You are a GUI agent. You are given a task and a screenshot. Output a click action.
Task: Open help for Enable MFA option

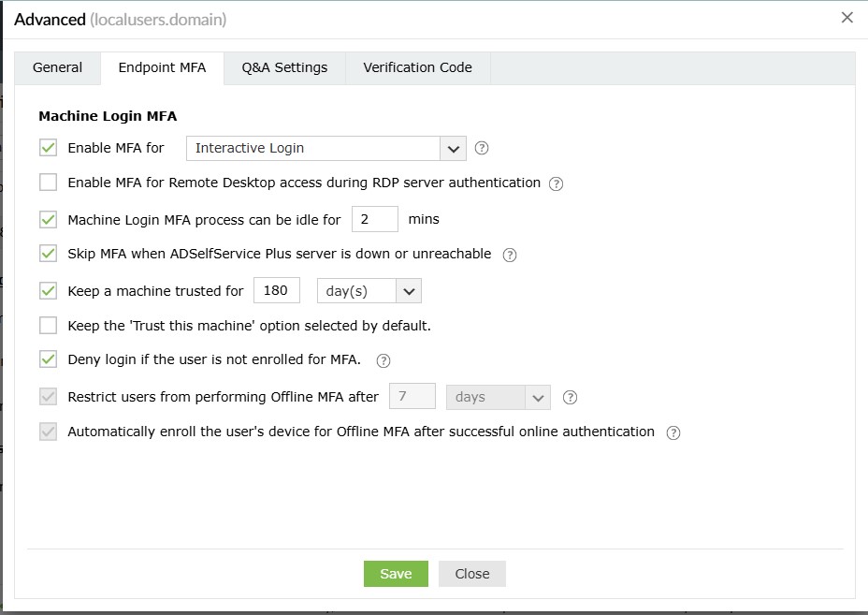coord(482,148)
